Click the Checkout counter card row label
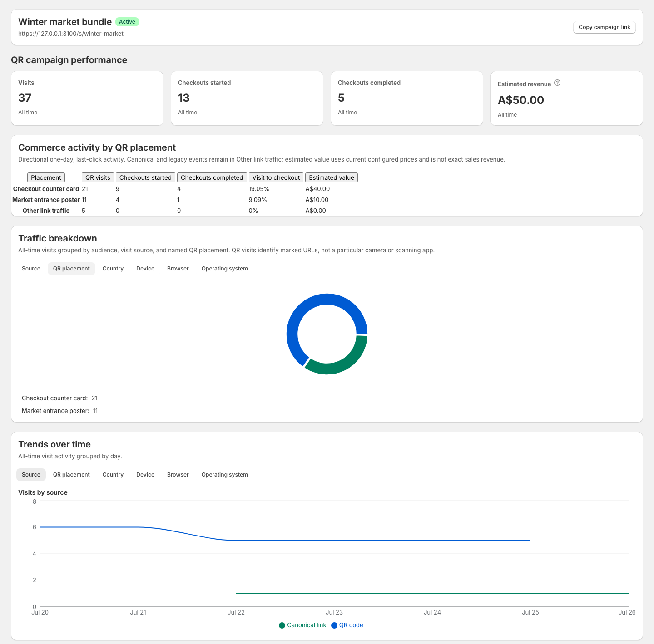Image resolution: width=654 pixels, height=644 pixels. tap(46, 189)
